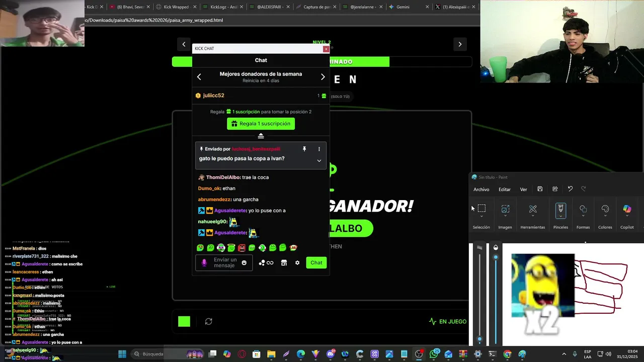
Task: Open the Editar menu in Paint
Action: point(505,190)
